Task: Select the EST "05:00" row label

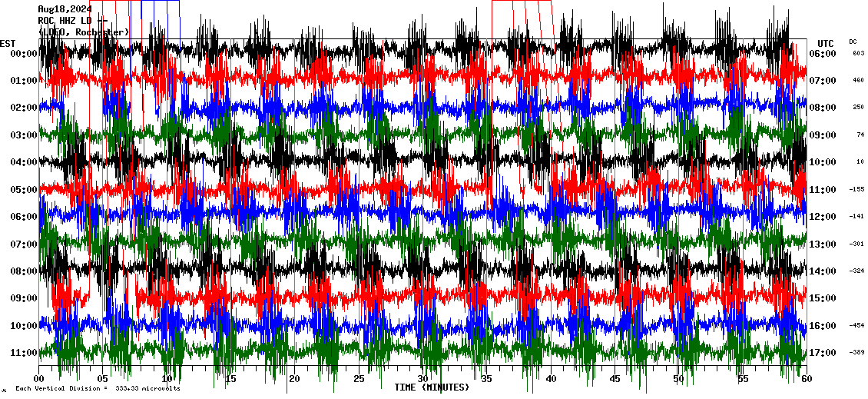Action: coord(23,189)
